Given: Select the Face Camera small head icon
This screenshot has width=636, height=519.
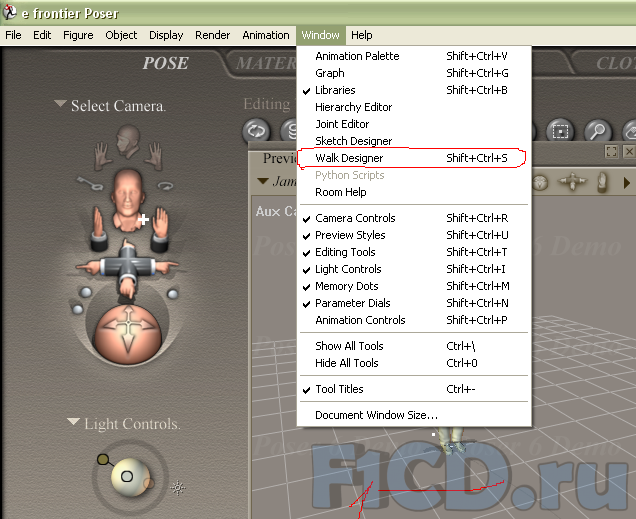Looking at the screenshot, I should click(128, 141).
